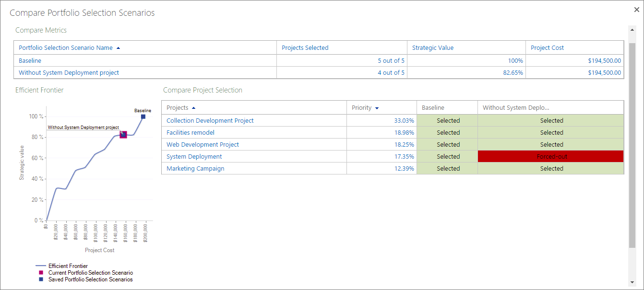Open the Marketing Campaign project
Image resolution: width=644 pixels, height=290 pixels.
(x=195, y=169)
